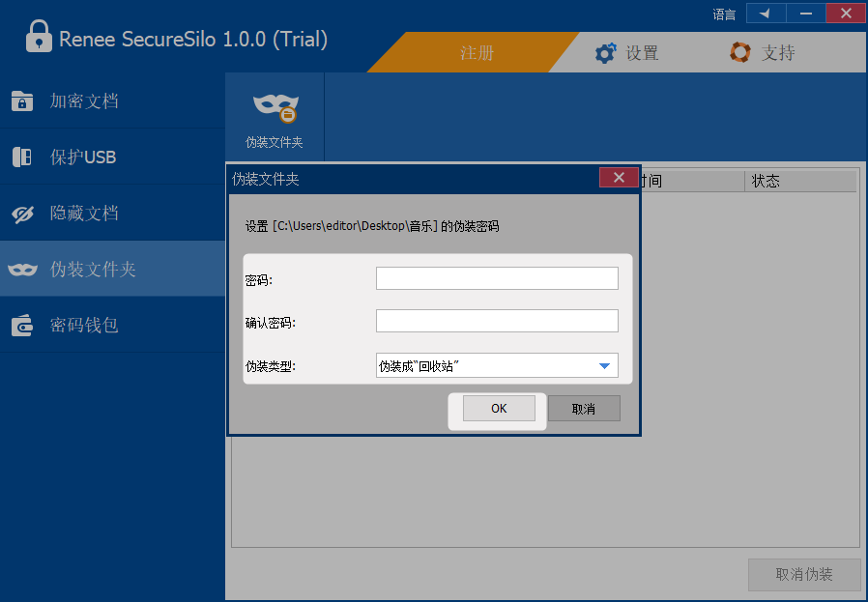Image resolution: width=868 pixels, height=602 pixels.
Task: Open the 注册 tab
Action: (477, 52)
